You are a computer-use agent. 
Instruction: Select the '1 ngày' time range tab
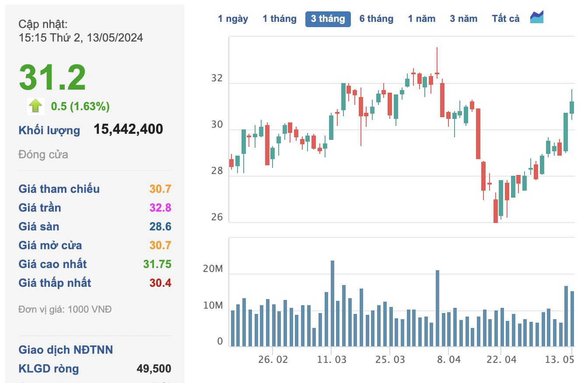pyautogui.click(x=233, y=19)
